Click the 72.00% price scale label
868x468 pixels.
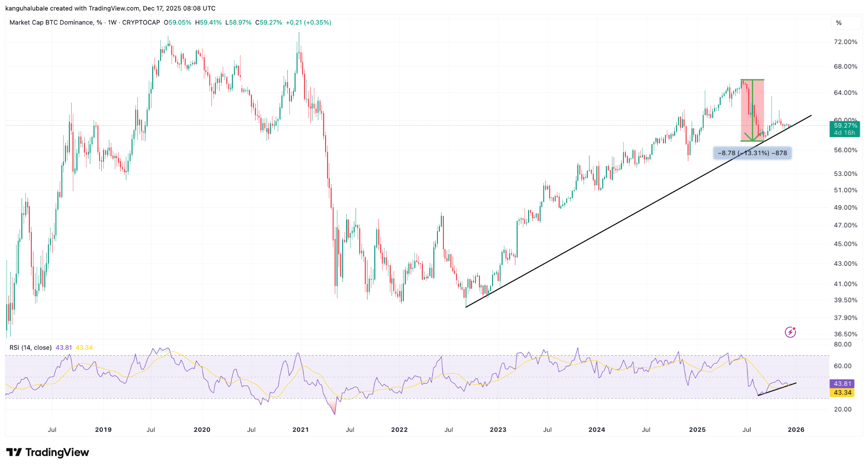pyautogui.click(x=845, y=42)
